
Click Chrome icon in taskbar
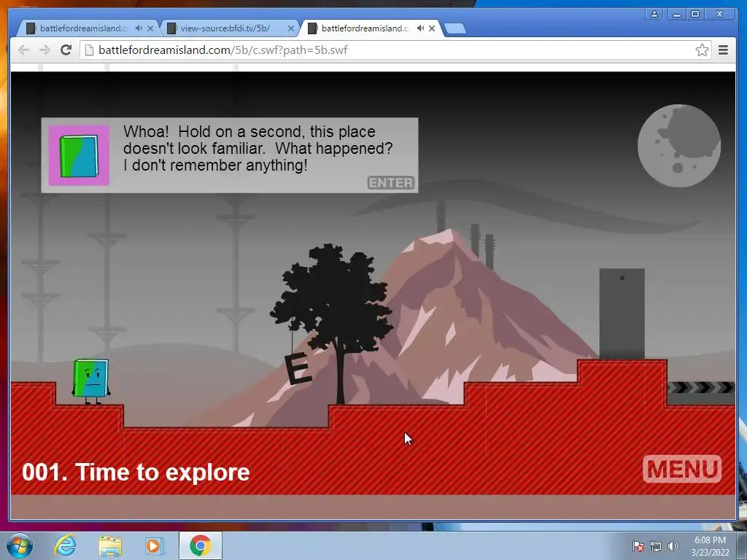click(x=201, y=545)
